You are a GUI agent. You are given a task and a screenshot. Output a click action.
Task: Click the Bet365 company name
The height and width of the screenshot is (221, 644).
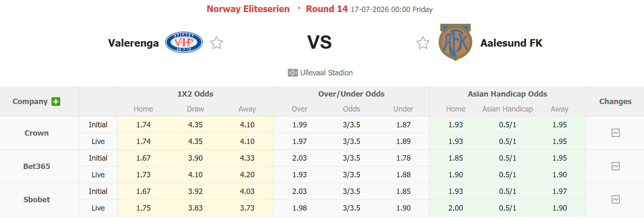click(37, 166)
